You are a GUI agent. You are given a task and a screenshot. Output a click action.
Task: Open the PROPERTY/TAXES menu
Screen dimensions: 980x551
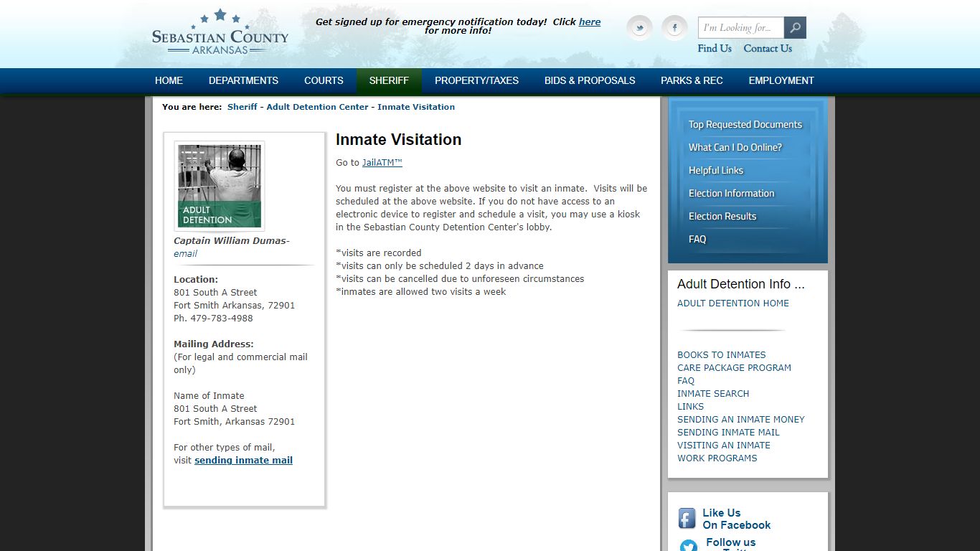click(476, 80)
